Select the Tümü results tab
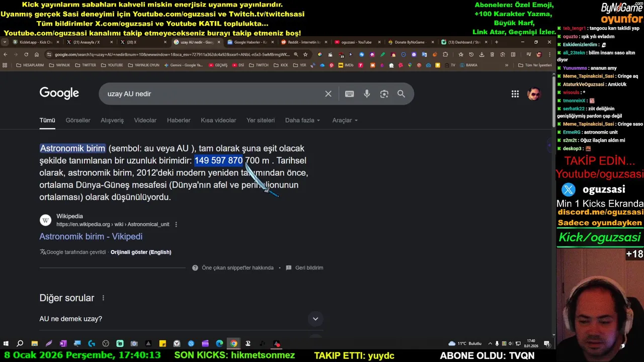The height and width of the screenshot is (362, 644). click(x=47, y=120)
